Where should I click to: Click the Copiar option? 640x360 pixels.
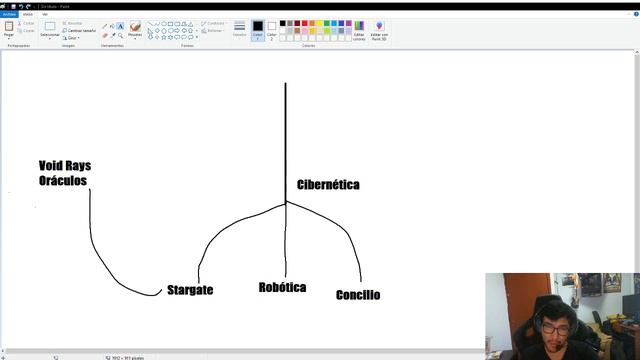26,31
